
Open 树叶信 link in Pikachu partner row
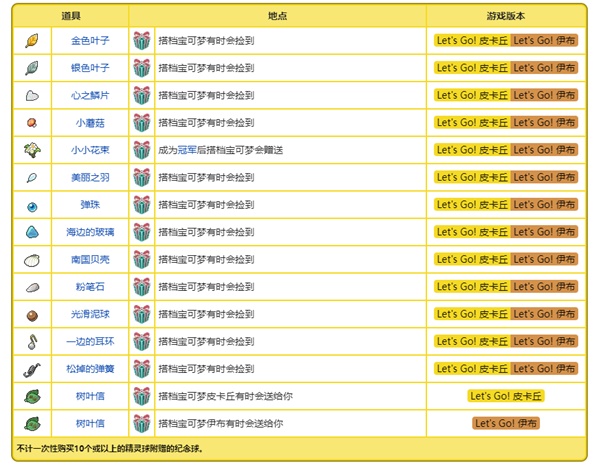(90, 396)
